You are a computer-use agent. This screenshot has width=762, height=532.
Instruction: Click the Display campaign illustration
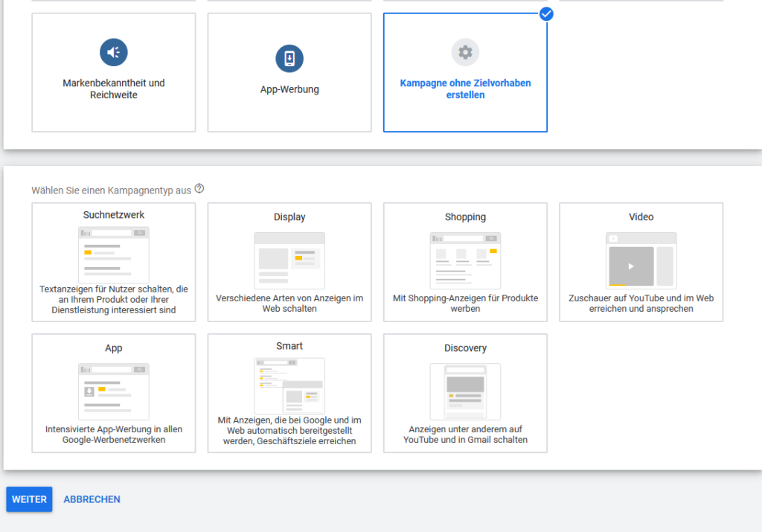289,260
